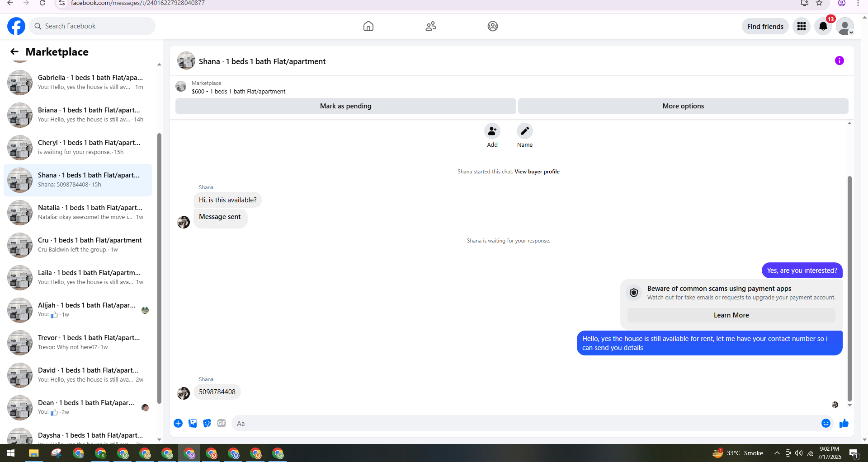Open the Dean conversation
Image resolution: width=868 pixels, height=462 pixels.
point(78,407)
